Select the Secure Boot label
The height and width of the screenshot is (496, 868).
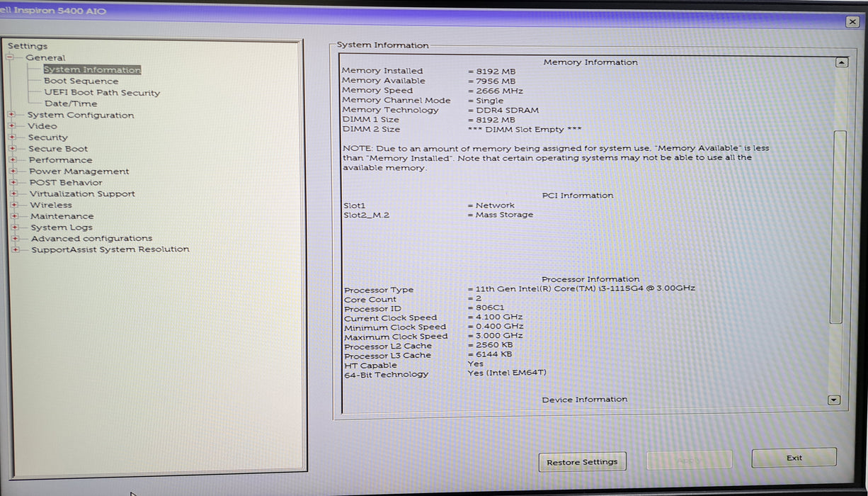pyautogui.click(x=58, y=149)
